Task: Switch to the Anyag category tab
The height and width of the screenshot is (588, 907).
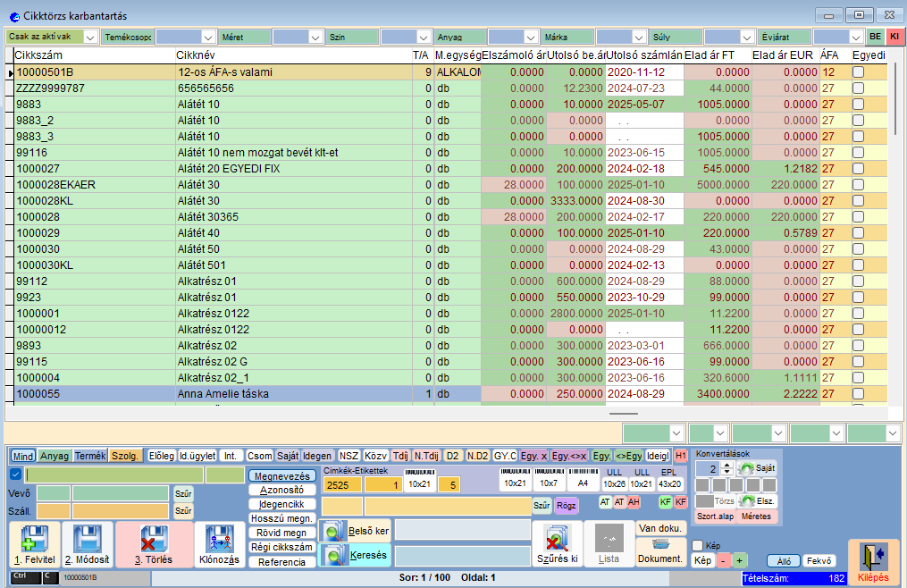Action: 55,456
